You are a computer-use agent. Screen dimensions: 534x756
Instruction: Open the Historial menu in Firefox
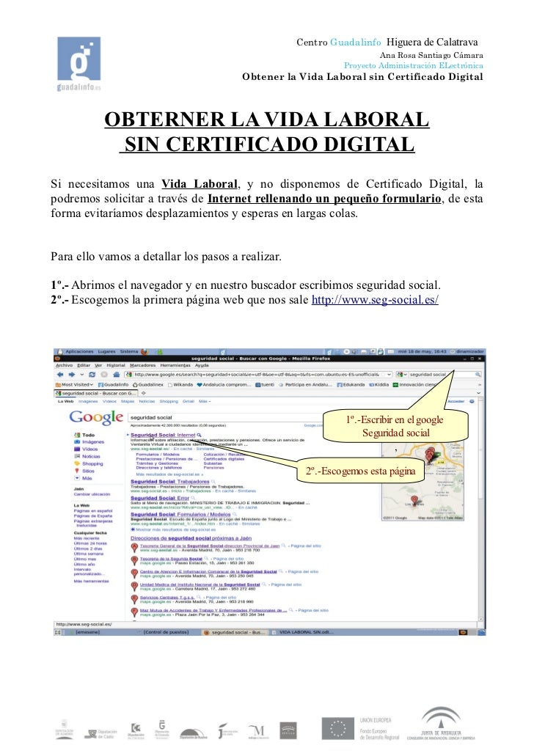click(116, 365)
